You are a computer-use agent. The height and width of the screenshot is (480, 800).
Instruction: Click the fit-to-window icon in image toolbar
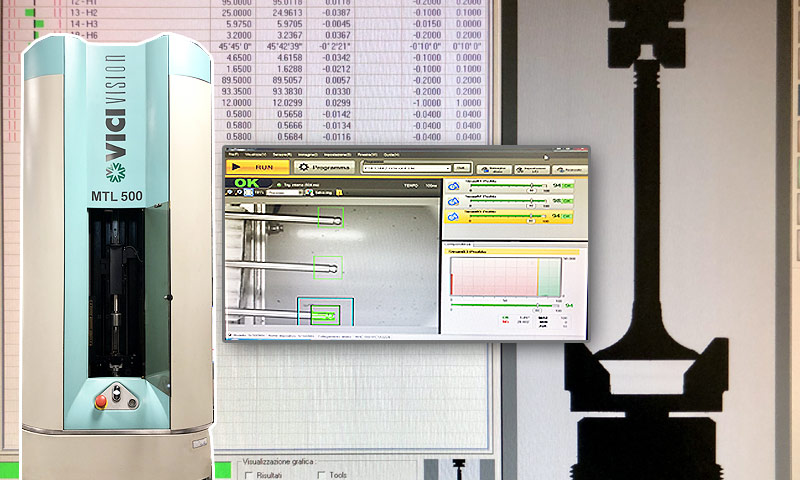(248, 192)
